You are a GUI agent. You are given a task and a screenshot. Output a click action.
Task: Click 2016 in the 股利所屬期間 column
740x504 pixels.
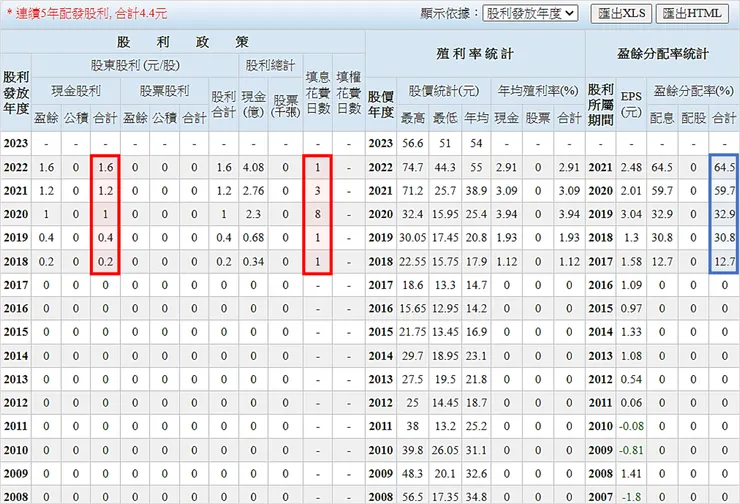(x=600, y=285)
